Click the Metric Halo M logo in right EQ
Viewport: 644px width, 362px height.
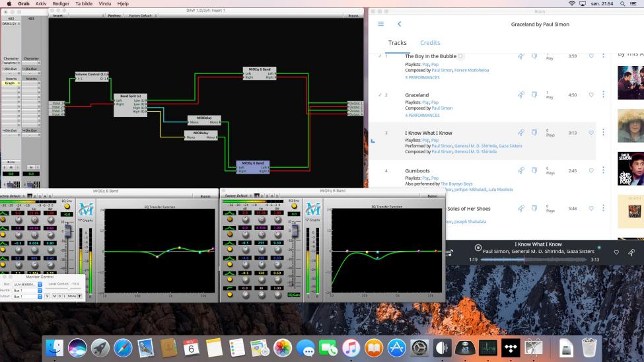coord(312,209)
